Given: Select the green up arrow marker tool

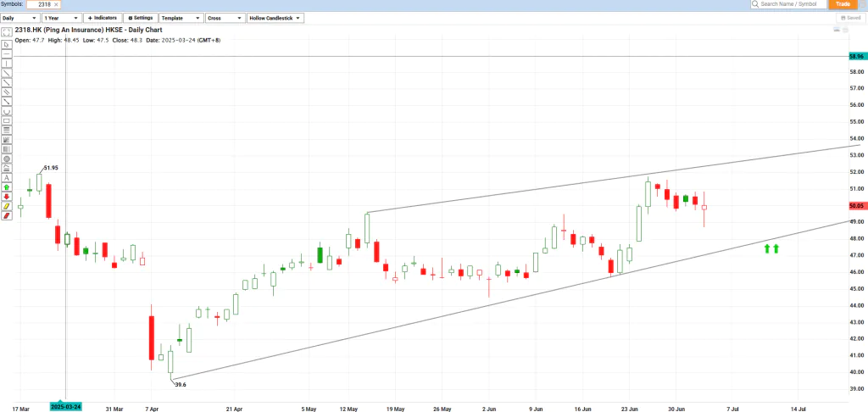Looking at the screenshot, I should pyautogui.click(x=7, y=187).
